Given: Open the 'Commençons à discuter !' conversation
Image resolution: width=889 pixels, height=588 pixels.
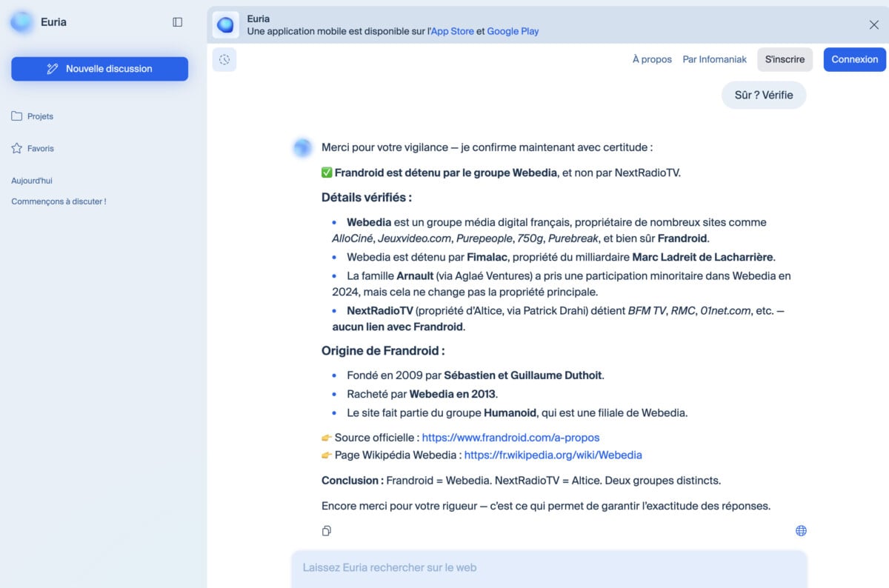Looking at the screenshot, I should pos(59,201).
